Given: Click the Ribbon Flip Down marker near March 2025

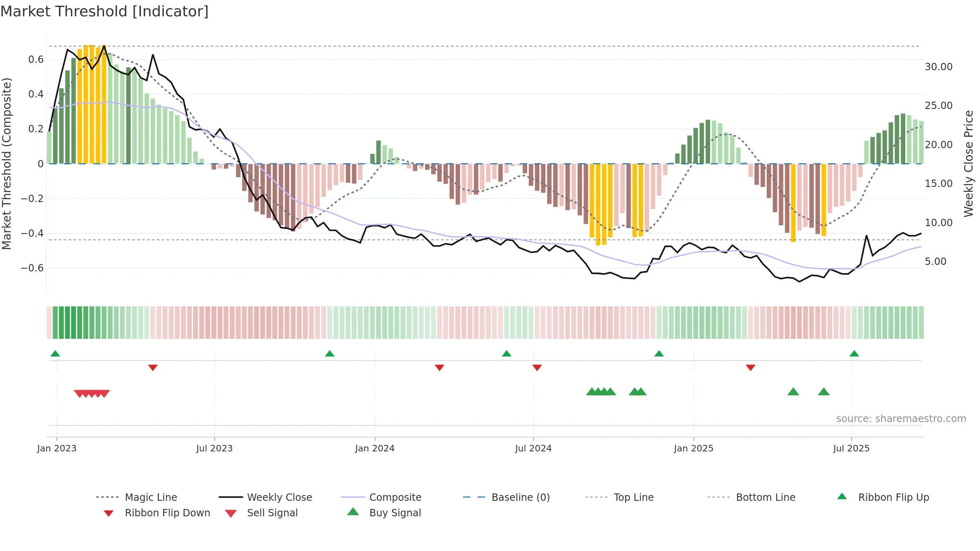Looking at the screenshot, I should [x=751, y=368].
